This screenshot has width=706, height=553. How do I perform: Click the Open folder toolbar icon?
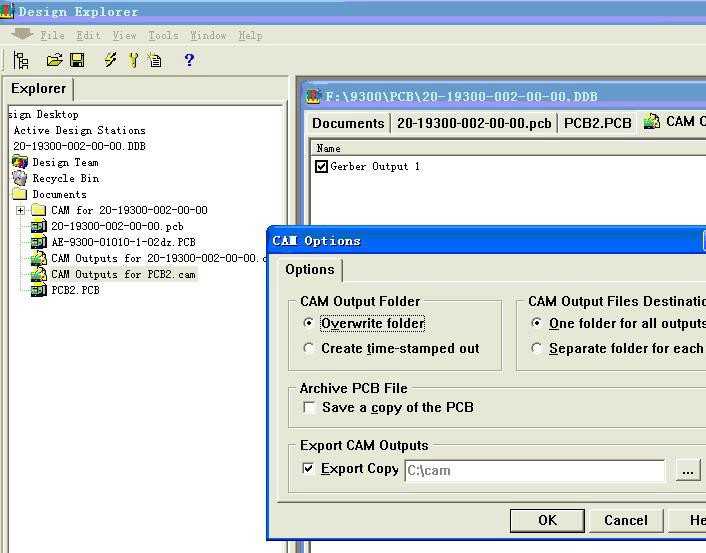tap(54, 60)
